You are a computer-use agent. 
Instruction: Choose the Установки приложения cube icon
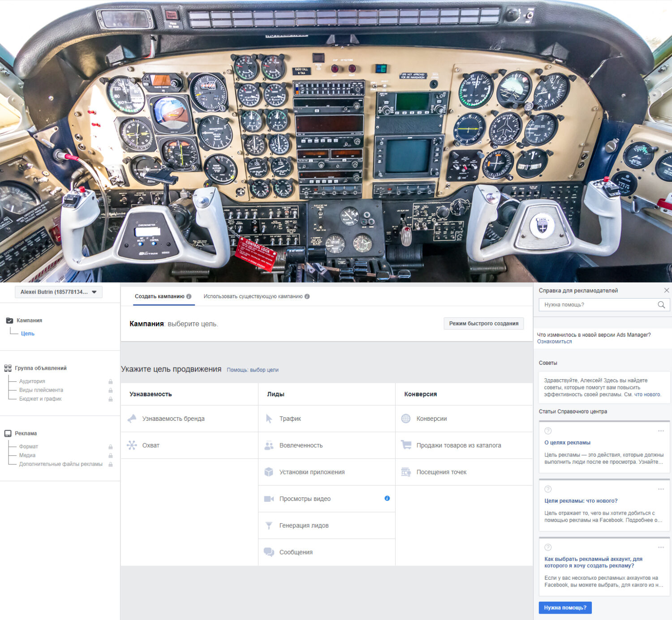tap(269, 472)
